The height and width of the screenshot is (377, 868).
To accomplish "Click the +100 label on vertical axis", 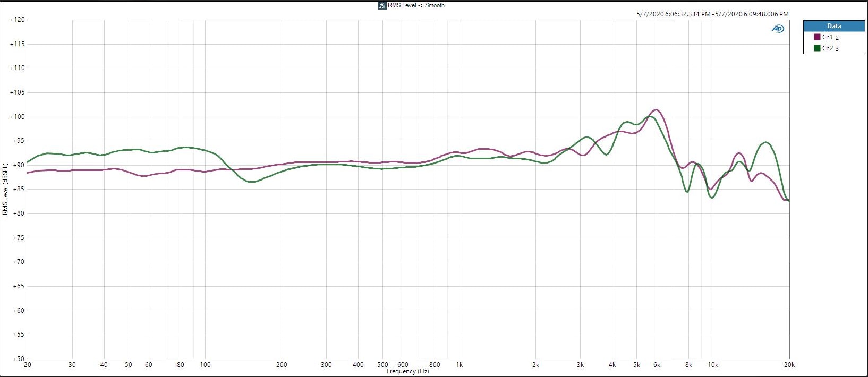I will click(17, 117).
